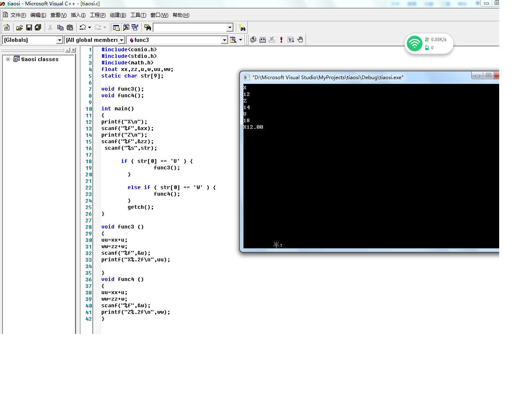Image resolution: width=525 pixels, height=420 pixels.
Task: Click the Open file folder icon
Action: 19,27
